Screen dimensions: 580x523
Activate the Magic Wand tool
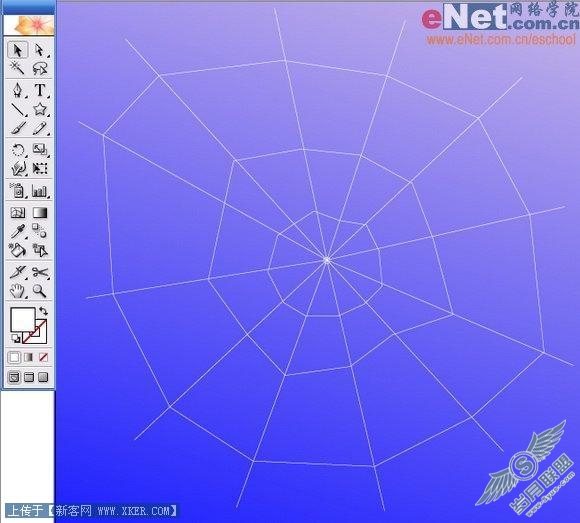tap(17, 68)
